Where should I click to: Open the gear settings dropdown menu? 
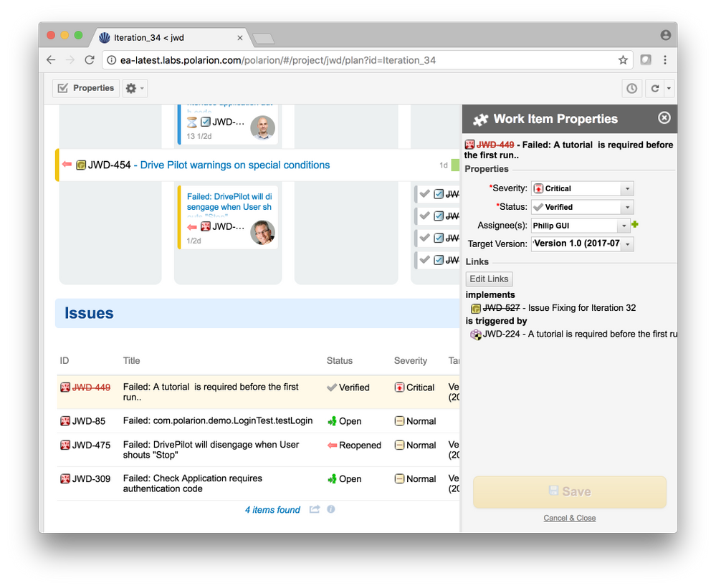[x=135, y=89]
